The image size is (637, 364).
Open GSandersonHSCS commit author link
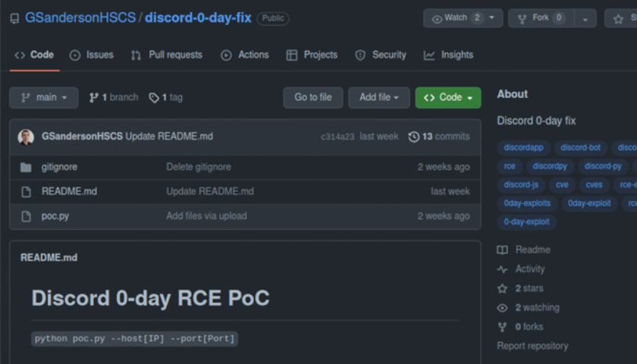click(82, 136)
